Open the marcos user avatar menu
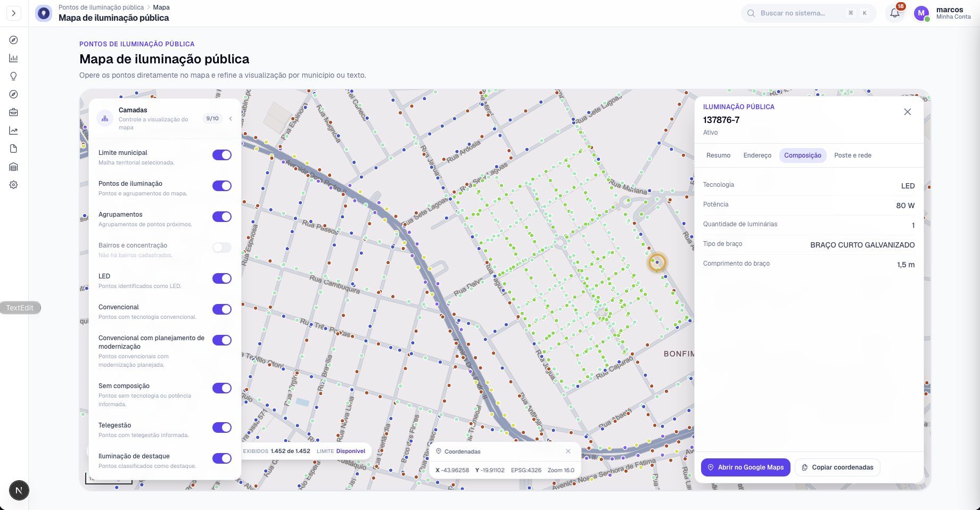The image size is (980, 510). [x=921, y=13]
